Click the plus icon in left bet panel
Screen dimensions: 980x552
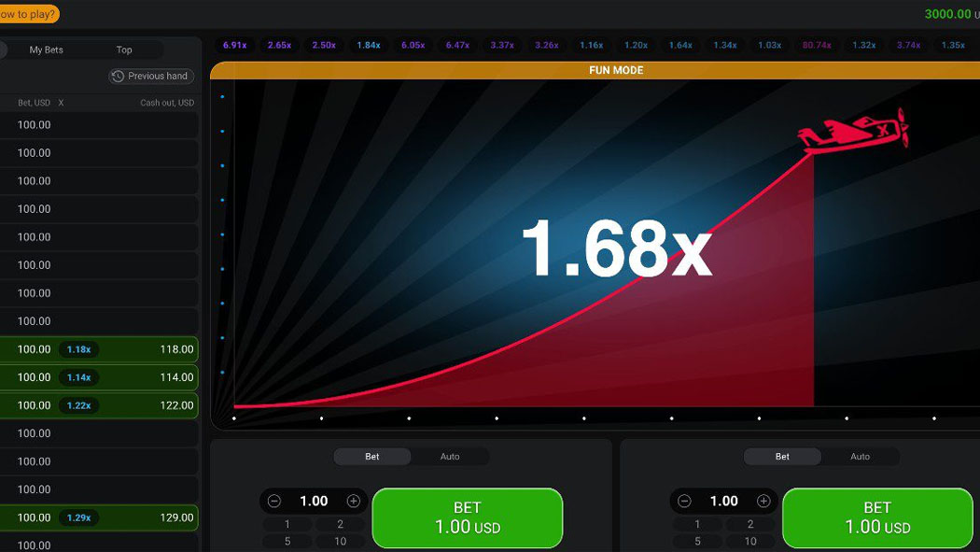coord(353,502)
